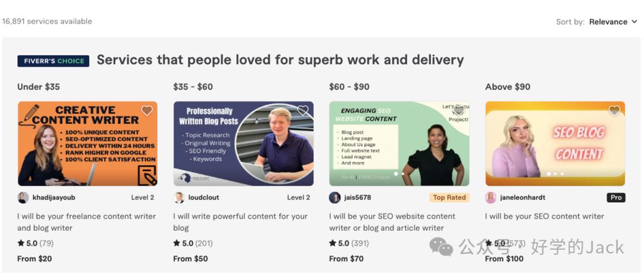Click the Fiverr's Choice badge
This screenshot has height=273, width=644.
pos(54,61)
